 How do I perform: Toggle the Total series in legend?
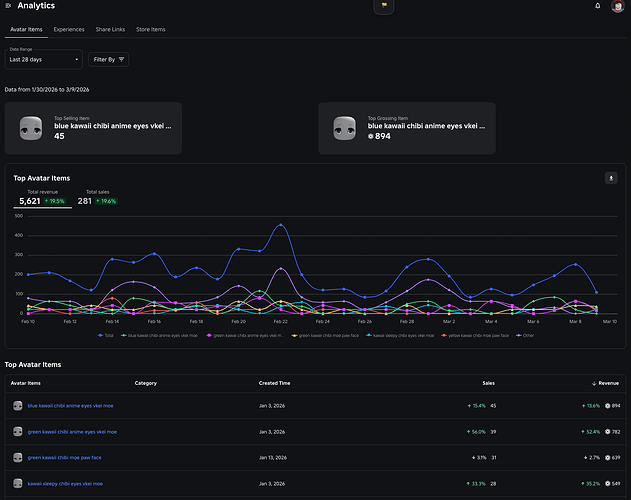coord(106,335)
